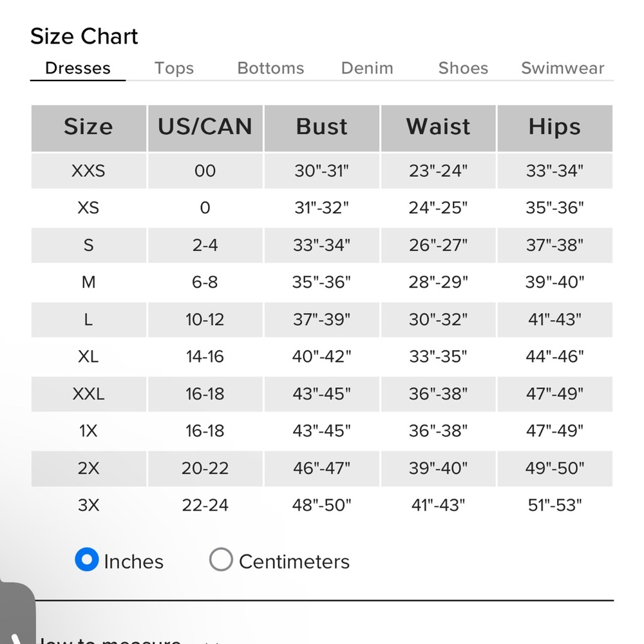Click the Size Chart heading
Viewport: 644px width, 644px height.
click(x=84, y=36)
